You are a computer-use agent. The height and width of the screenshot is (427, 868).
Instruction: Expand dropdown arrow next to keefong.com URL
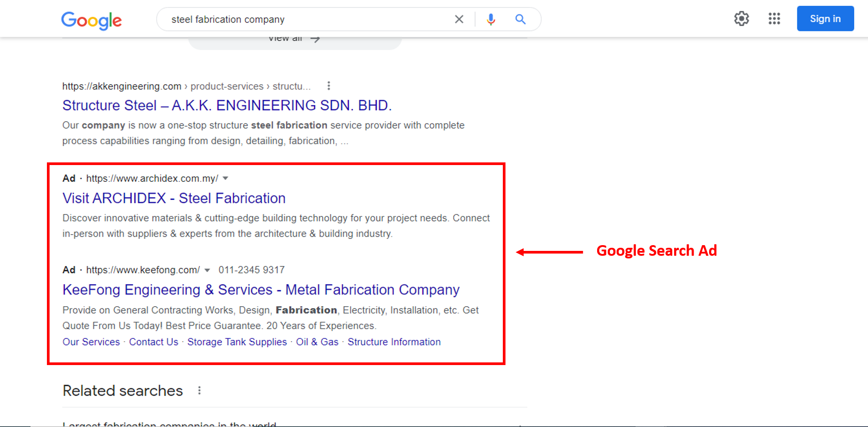click(207, 270)
